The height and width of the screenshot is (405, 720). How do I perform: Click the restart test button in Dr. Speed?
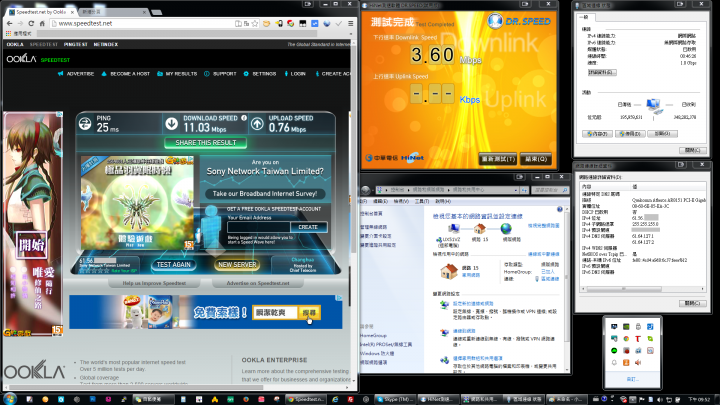tap(497, 159)
